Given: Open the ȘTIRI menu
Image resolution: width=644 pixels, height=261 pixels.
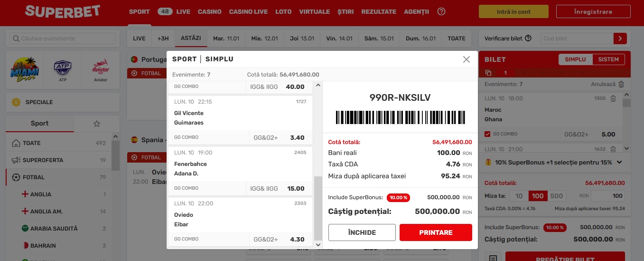Looking at the screenshot, I should pyautogui.click(x=345, y=11).
